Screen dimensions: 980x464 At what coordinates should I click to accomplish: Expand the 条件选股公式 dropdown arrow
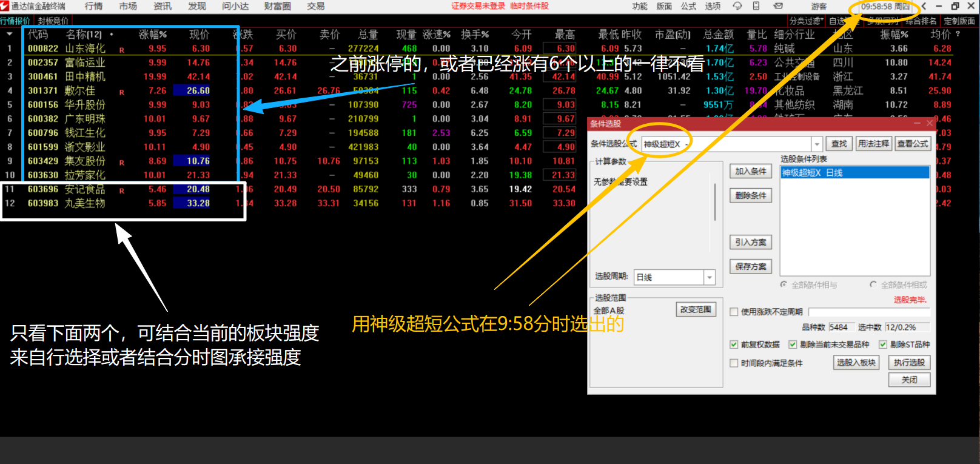[817, 144]
